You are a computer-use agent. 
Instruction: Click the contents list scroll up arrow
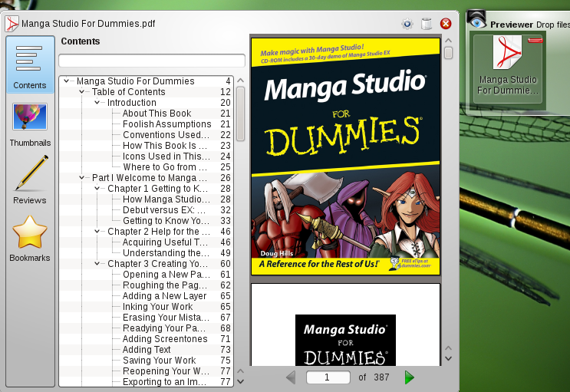[x=240, y=81]
